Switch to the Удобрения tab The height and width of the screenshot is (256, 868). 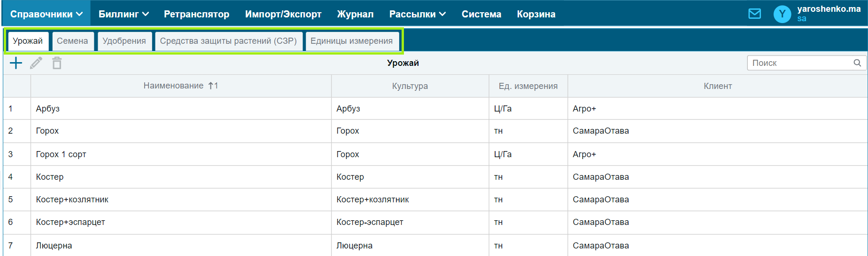click(x=124, y=41)
